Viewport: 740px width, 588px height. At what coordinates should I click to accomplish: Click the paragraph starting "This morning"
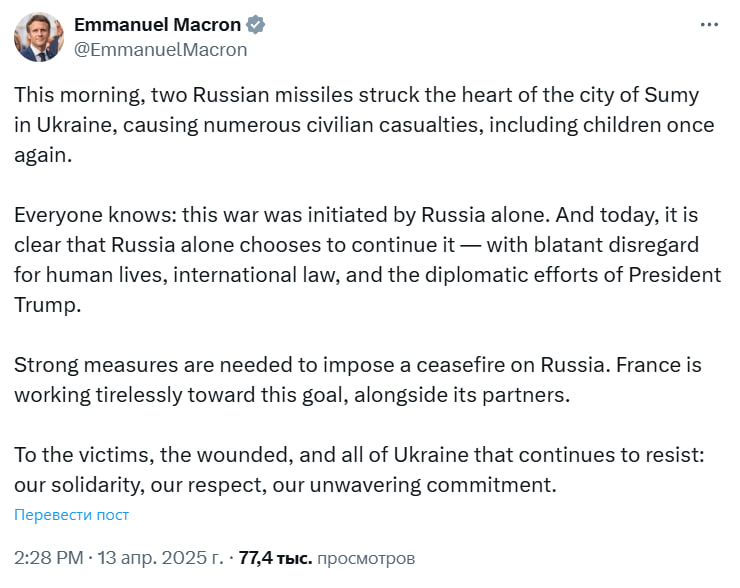click(360, 127)
